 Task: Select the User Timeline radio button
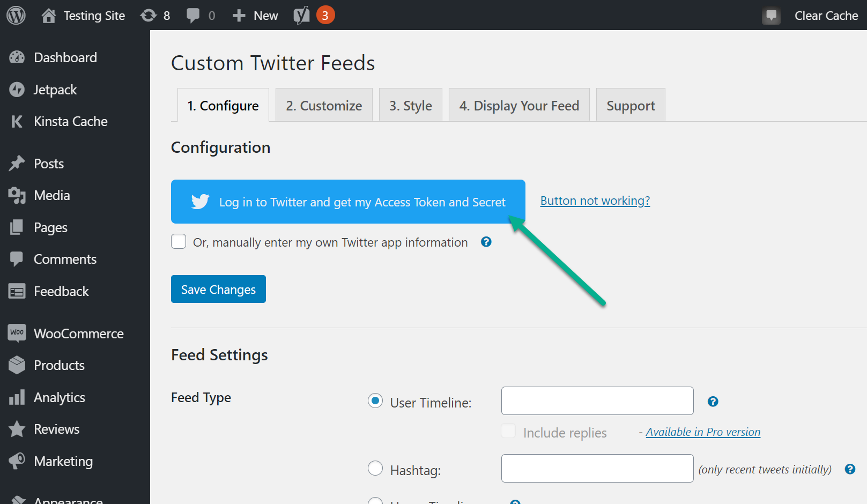coord(375,401)
